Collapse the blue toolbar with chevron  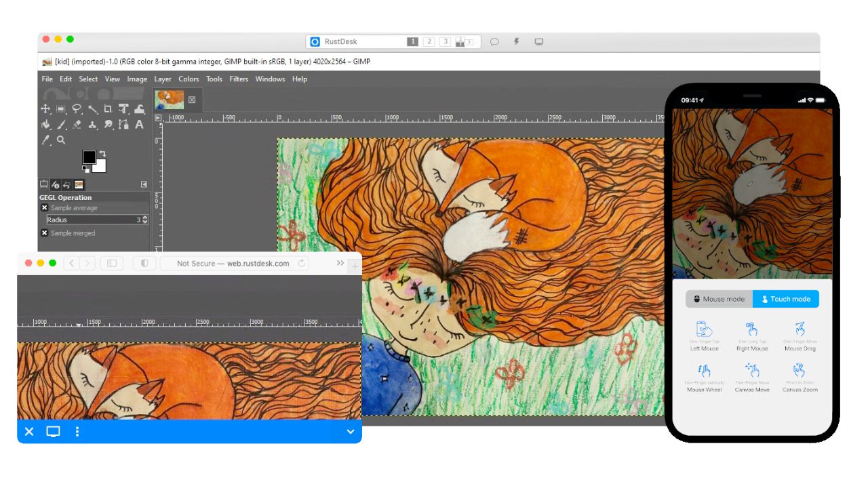(x=351, y=432)
